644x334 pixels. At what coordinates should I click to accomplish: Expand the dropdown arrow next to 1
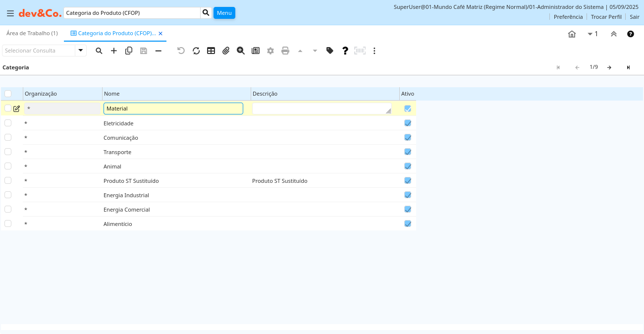590,34
